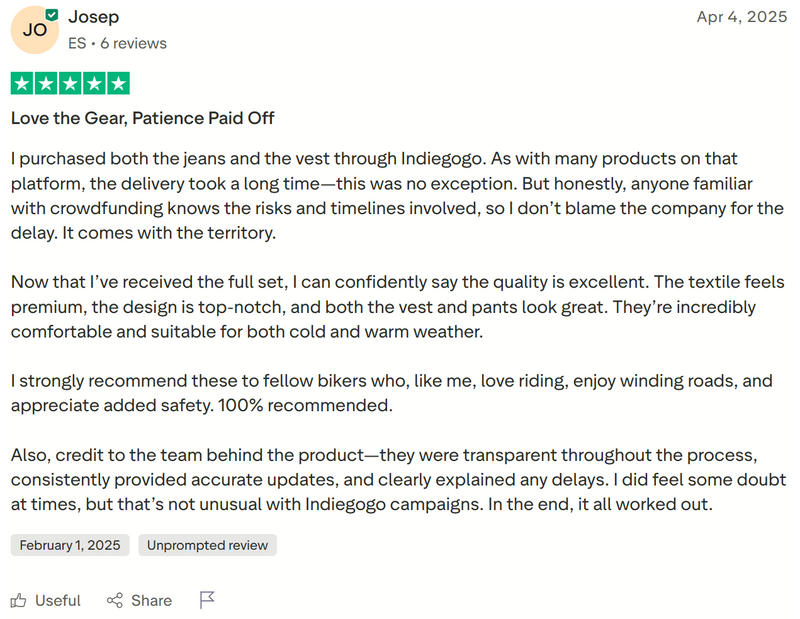Click the February 1, 2025 experience date badge
Image resolution: width=800 pixels, height=619 pixels.
tap(69, 545)
